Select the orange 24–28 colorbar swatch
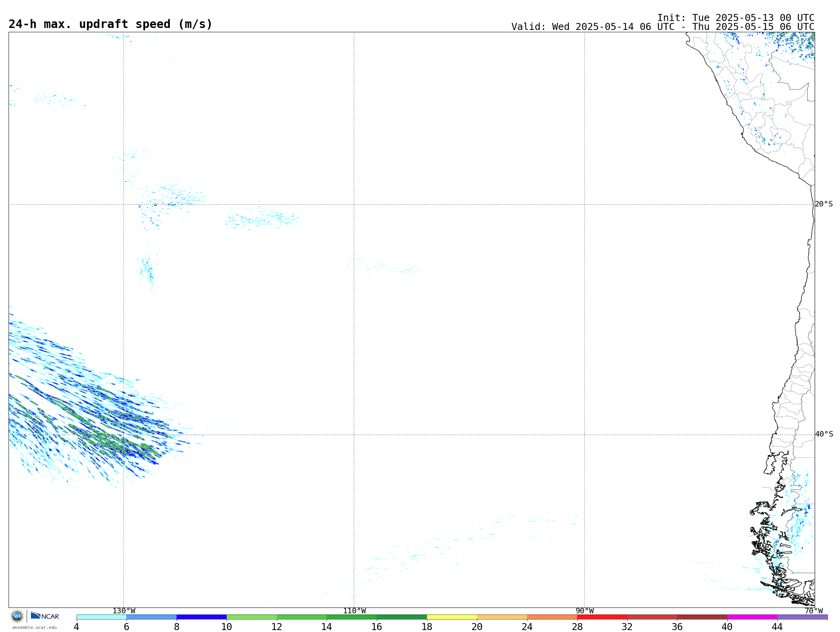 pos(552,617)
